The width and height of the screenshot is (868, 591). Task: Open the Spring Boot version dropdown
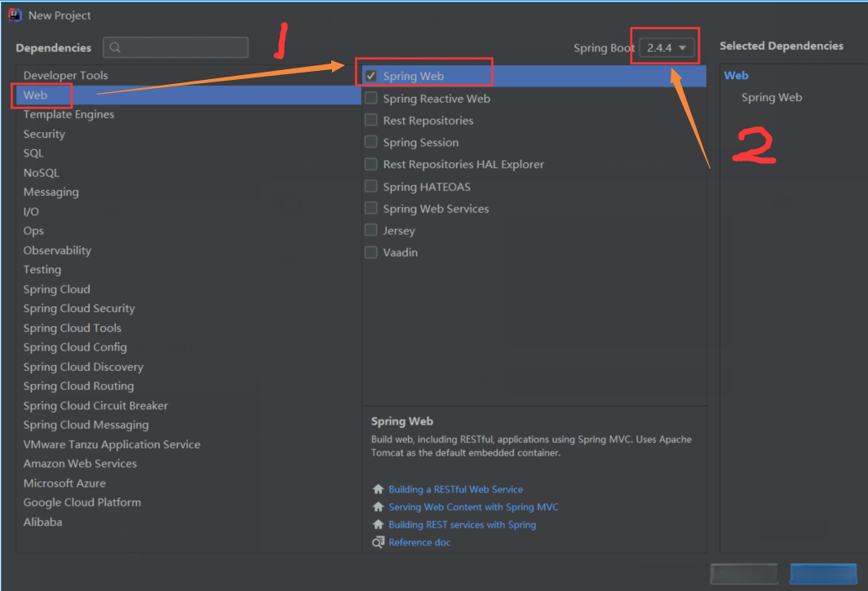(x=668, y=48)
